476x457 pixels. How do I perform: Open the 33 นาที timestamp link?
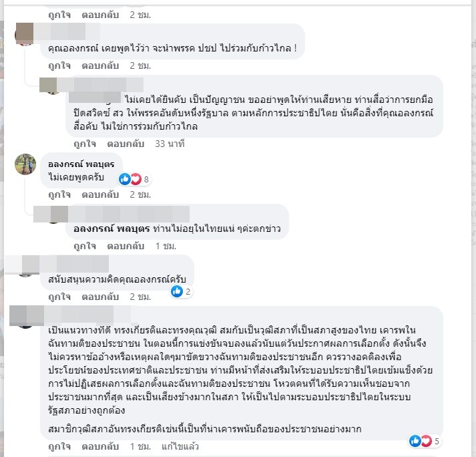pyautogui.click(x=170, y=144)
